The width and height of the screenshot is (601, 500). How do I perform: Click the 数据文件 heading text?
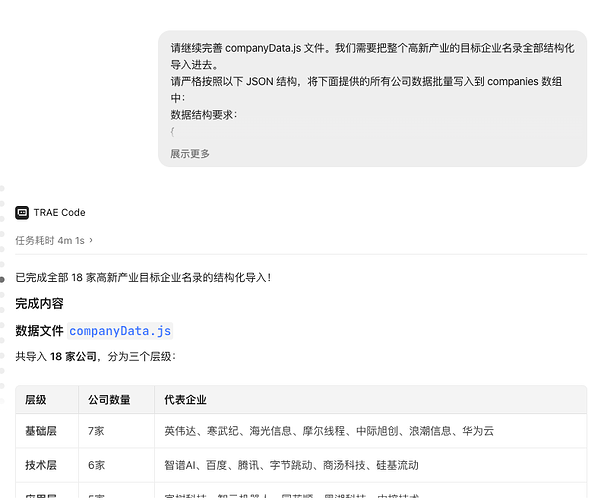pos(39,331)
